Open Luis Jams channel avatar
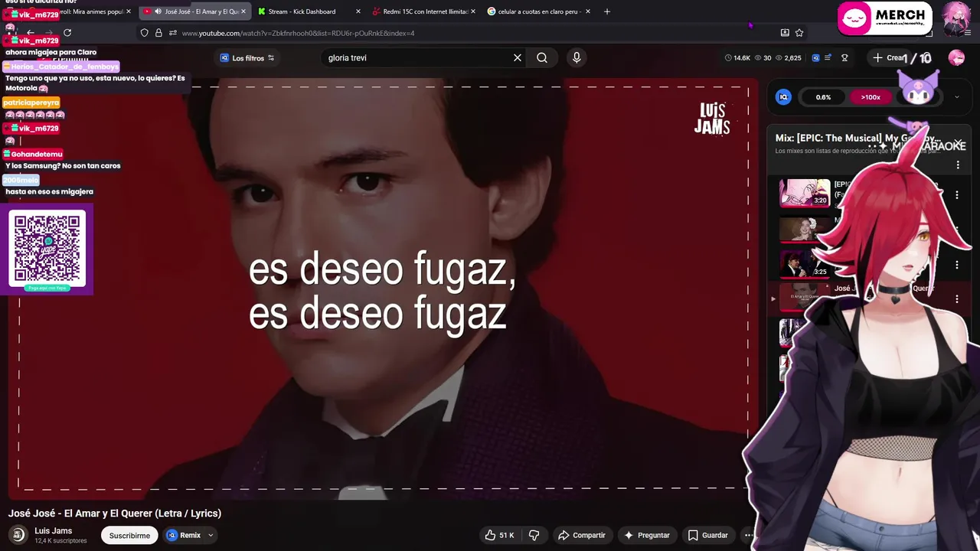 pyautogui.click(x=18, y=535)
